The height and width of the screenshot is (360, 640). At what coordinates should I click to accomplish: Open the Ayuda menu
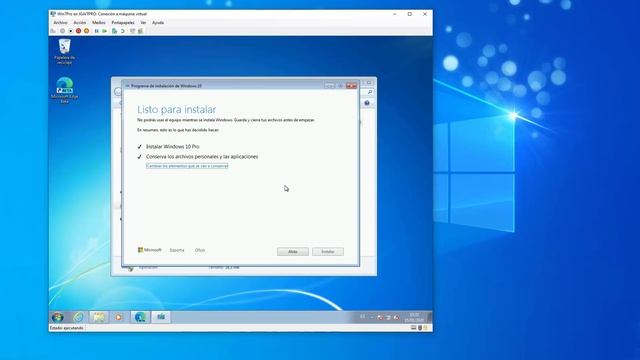pyautogui.click(x=158, y=23)
